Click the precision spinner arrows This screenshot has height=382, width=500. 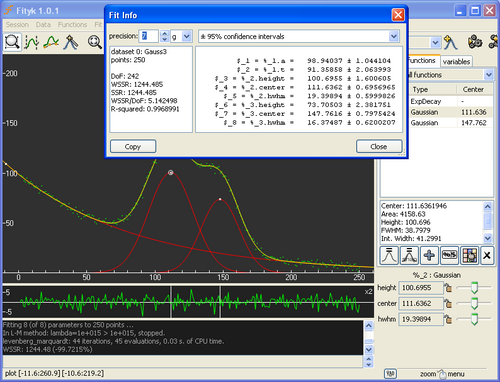[x=164, y=36]
